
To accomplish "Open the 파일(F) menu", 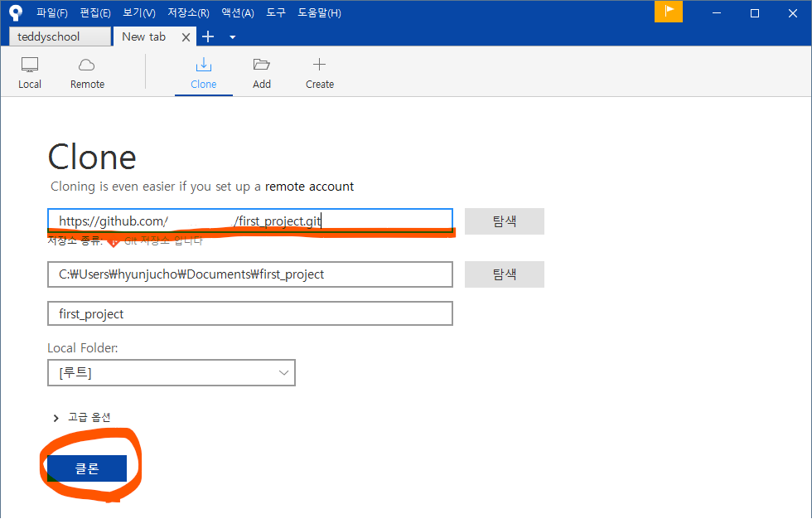I will click(51, 13).
